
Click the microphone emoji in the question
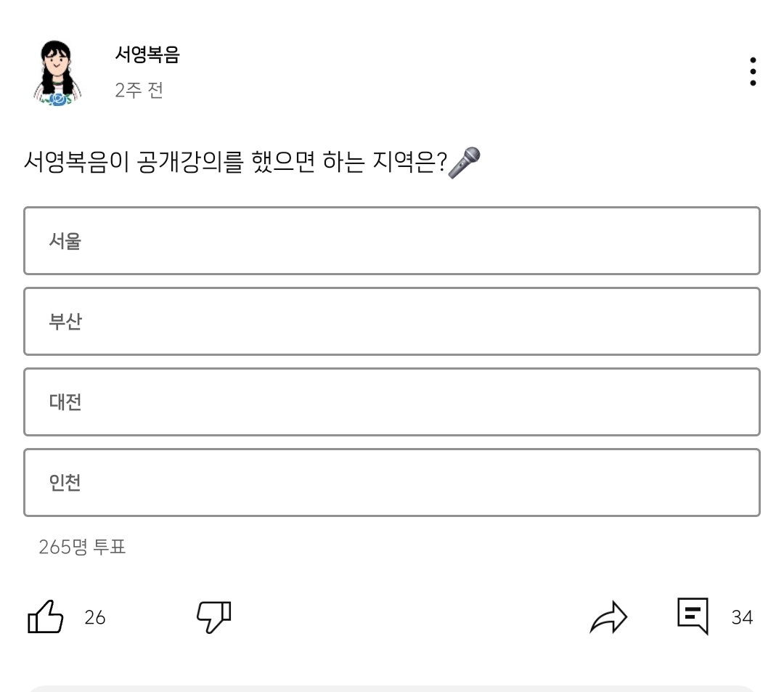click(x=464, y=162)
